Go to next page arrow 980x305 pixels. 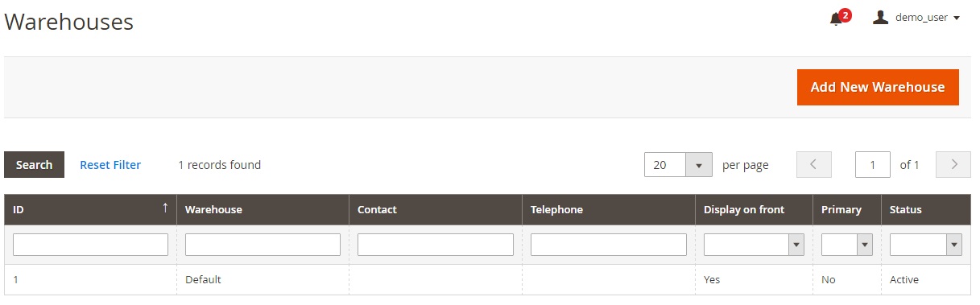click(954, 164)
